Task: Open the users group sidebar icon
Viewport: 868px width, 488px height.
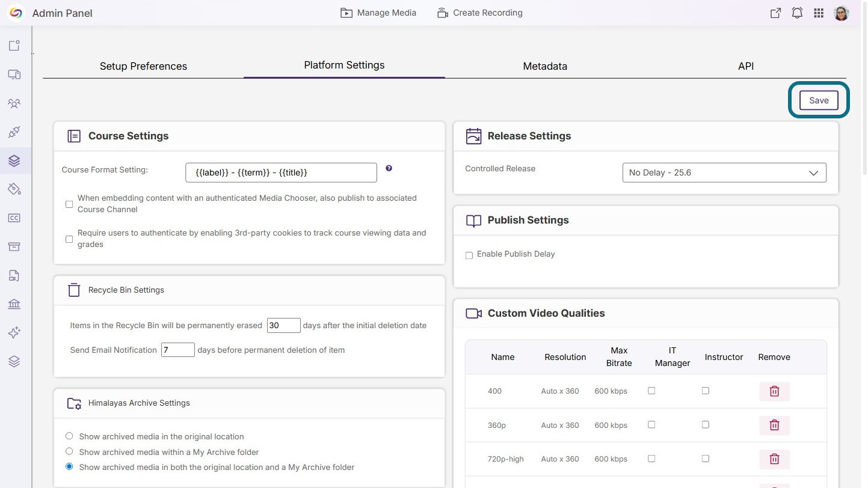Action: pos(14,103)
